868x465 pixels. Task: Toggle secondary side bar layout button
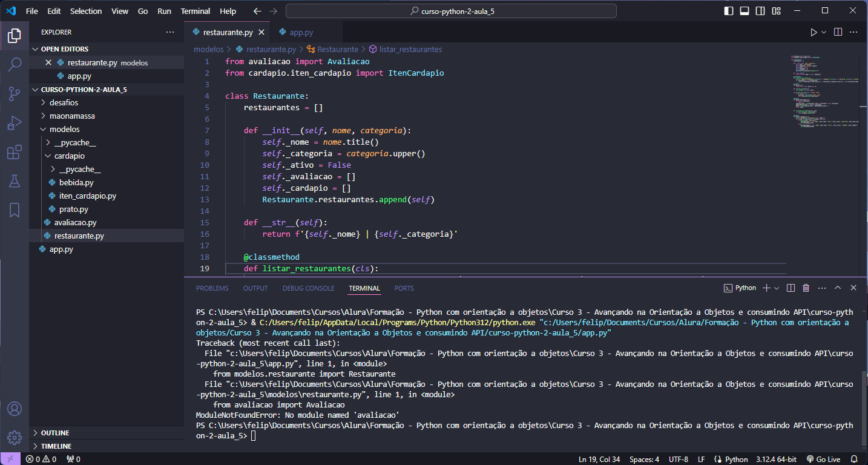(x=760, y=11)
